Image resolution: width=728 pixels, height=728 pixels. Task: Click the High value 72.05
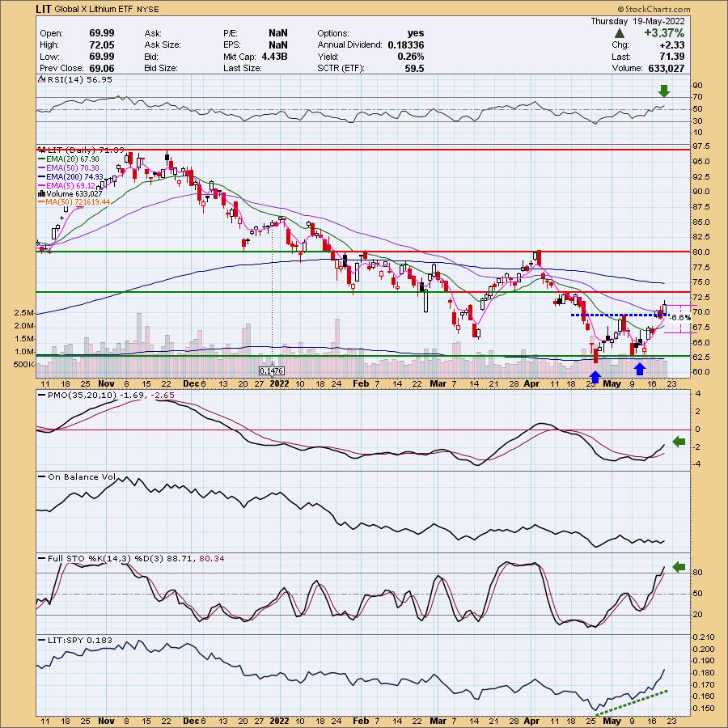coord(102,45)
